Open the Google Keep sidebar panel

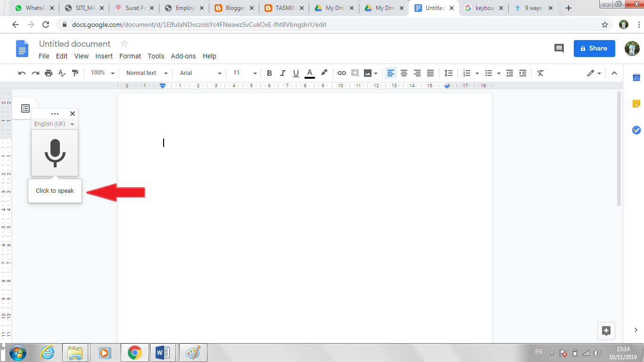click(x=636, y=103)
